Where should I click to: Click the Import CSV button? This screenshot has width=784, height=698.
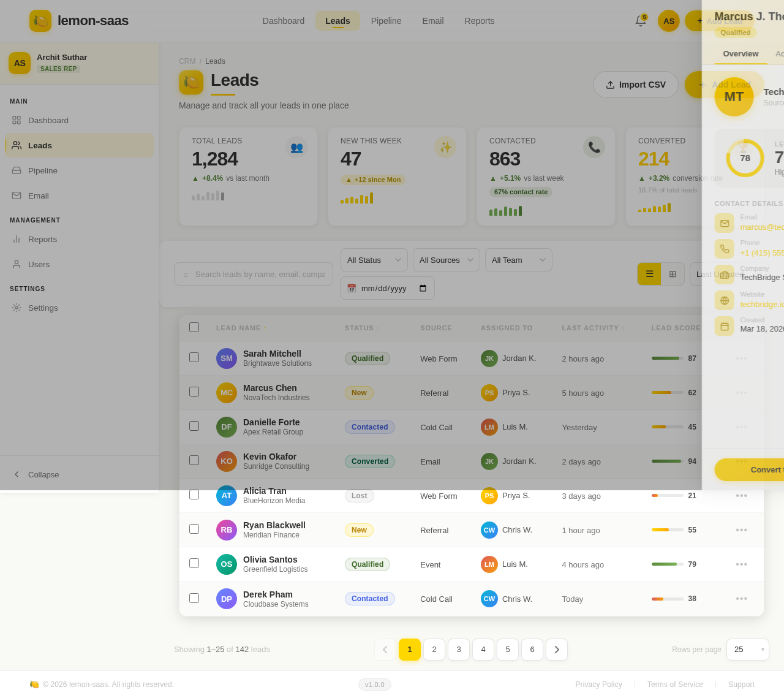(636, 85)
